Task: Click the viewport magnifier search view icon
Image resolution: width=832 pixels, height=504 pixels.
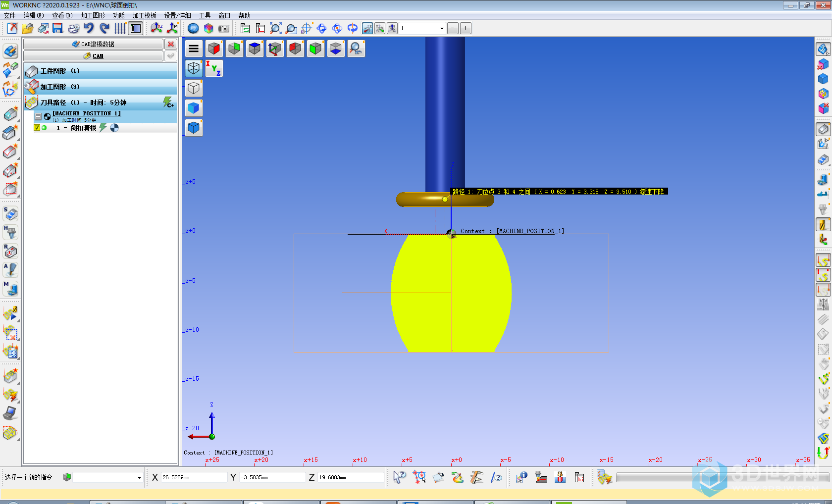Action: (356, 49)
